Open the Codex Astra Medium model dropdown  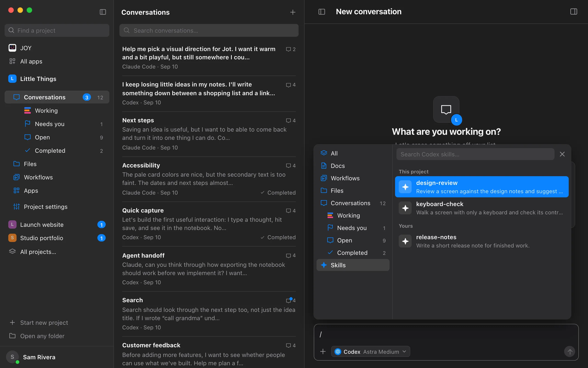(370, 351)
